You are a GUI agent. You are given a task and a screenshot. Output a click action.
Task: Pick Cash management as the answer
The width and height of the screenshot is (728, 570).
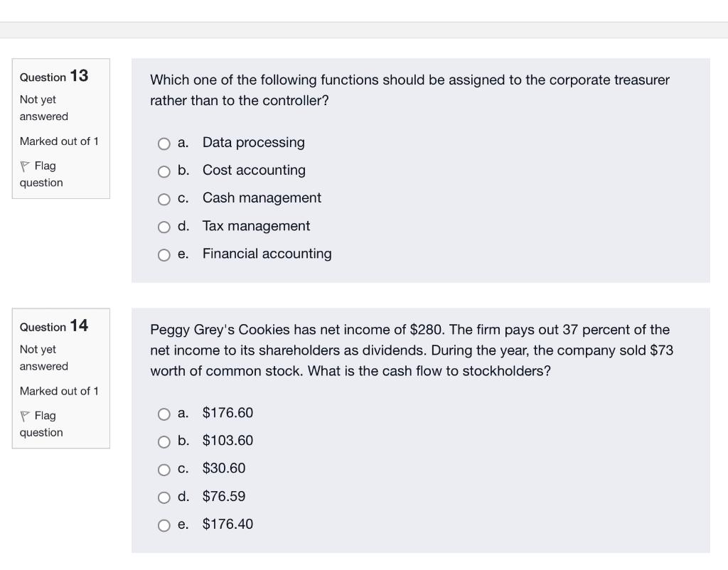pos(164,200)
